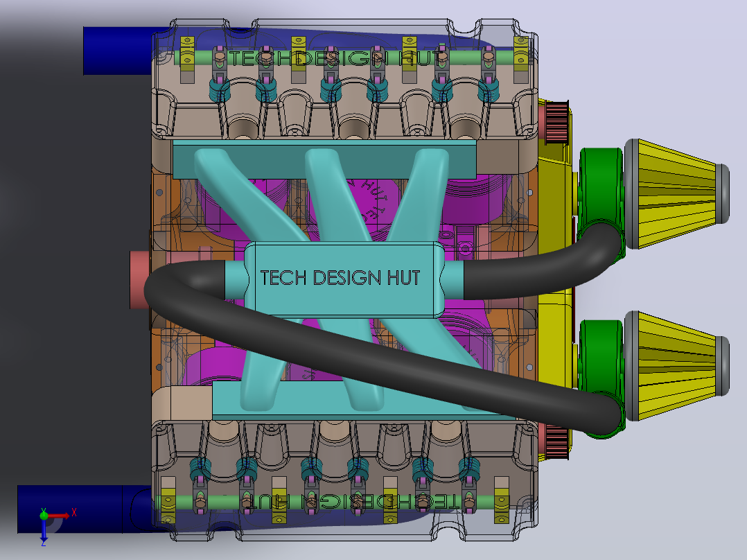Select the lower red toothed timing pulley

(x=556, y=441)
